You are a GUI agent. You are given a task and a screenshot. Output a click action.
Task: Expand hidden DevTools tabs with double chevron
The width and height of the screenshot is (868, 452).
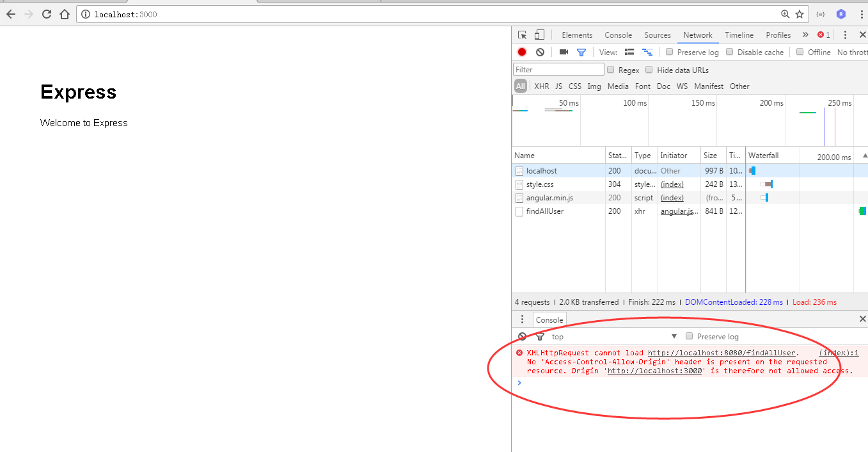coord(805,35)
